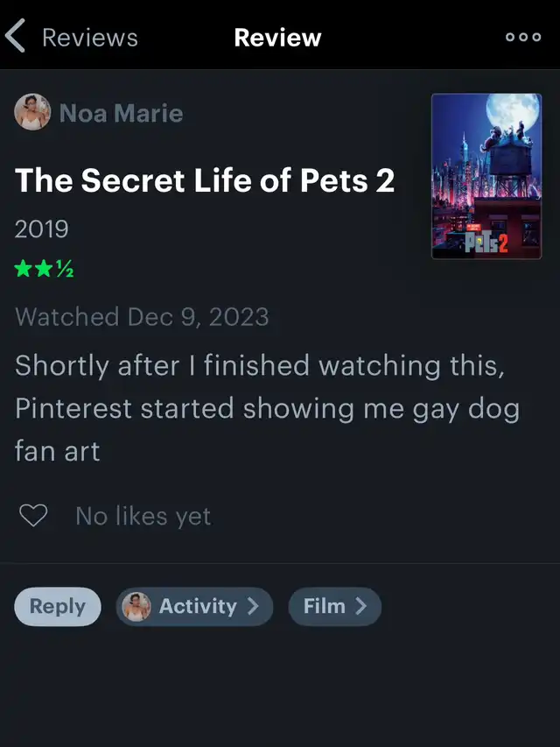
Task: Go back via the Reviews label
Action: 90,38
